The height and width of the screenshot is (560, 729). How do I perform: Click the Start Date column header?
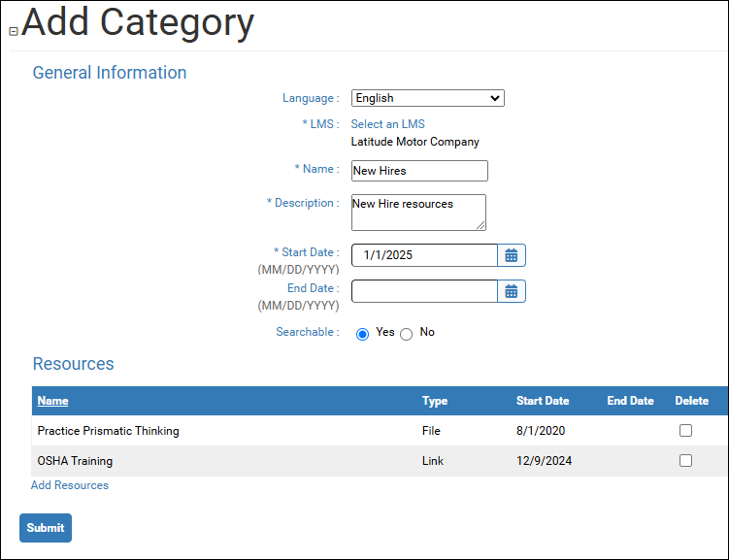543,401
